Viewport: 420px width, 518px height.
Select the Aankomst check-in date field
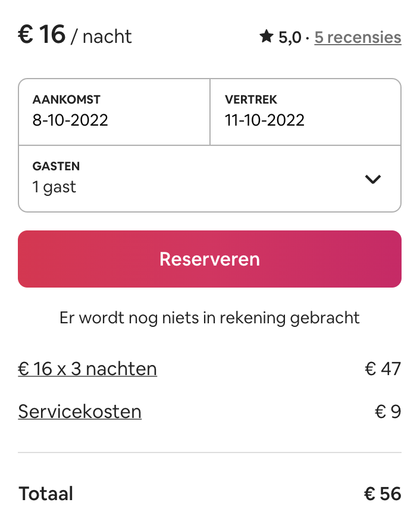coord(114,112)
